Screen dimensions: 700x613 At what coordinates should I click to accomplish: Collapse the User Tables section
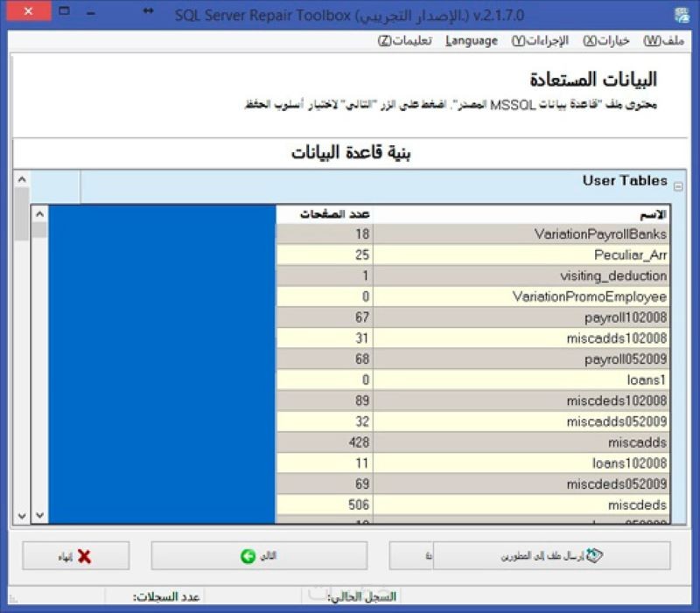pyautogui.click(x=678, y=187)
